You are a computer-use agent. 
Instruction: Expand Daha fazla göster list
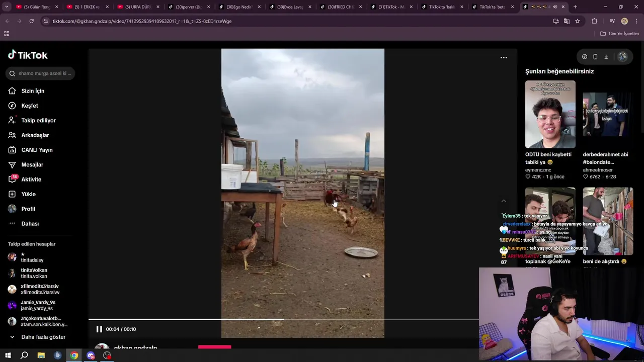coord(43,337)
